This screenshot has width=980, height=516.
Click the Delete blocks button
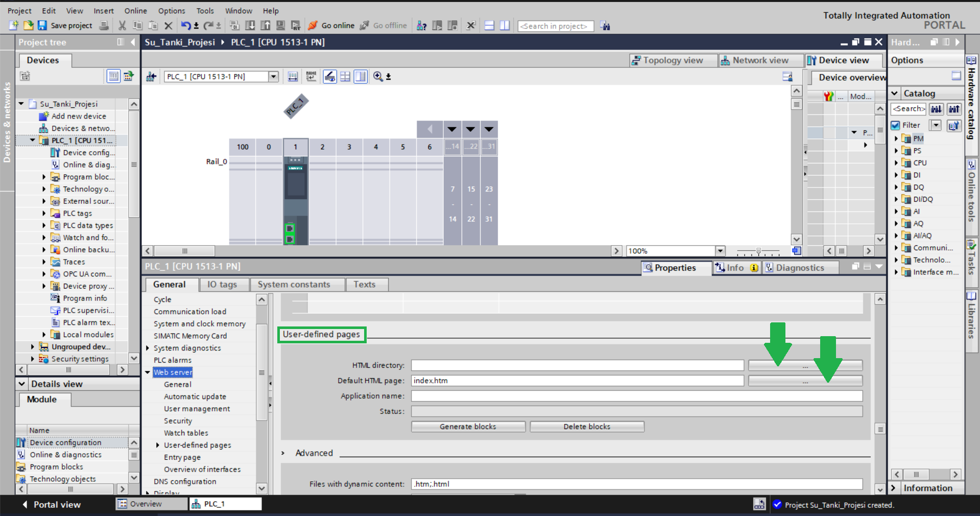point(587,427)
